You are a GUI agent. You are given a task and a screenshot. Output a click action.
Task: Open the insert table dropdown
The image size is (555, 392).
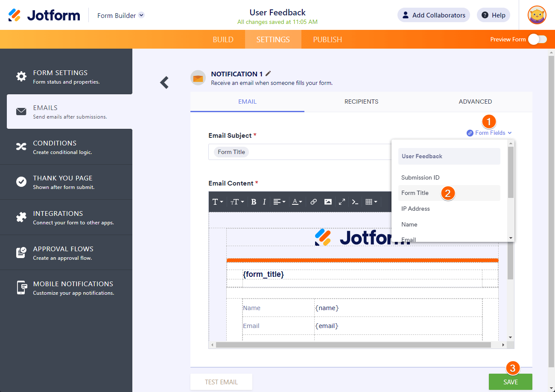coord(371,202)
